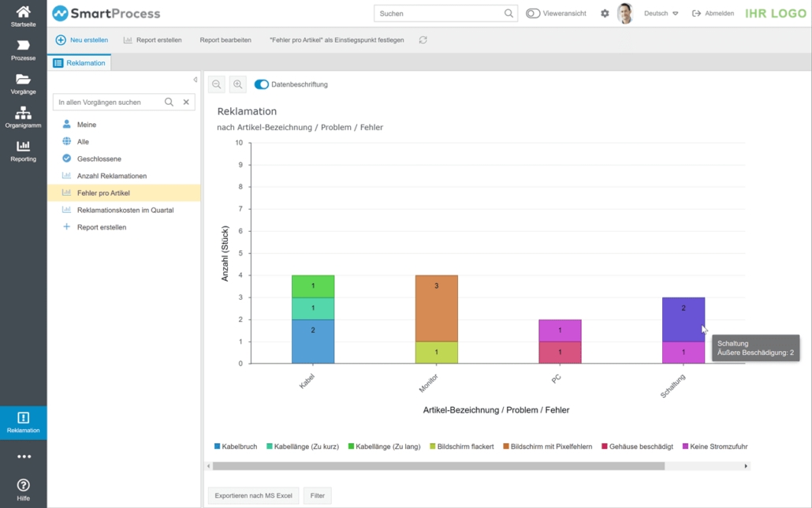Click Exportieren nach MS Excel button
This screenshot has height=508, width=812.
pos(253,495)
